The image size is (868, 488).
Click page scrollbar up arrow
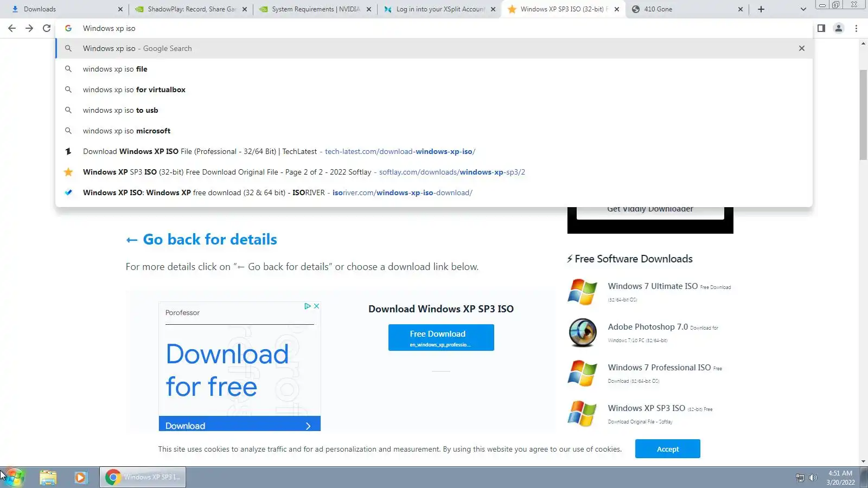pyautogui.click(x=863, y=43)
